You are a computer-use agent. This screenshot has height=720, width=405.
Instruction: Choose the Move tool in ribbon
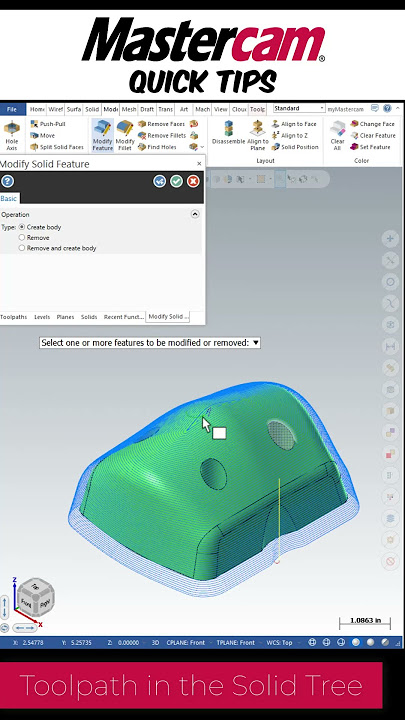(42, 135)
